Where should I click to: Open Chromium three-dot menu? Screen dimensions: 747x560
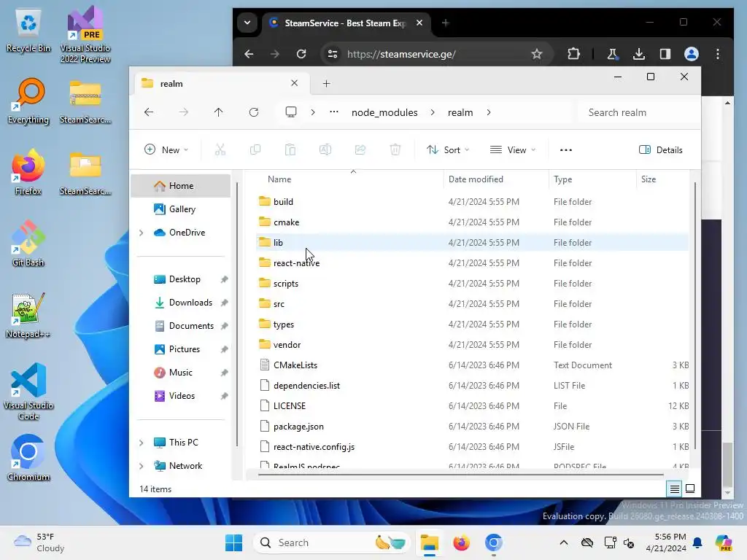click(718, 54)
